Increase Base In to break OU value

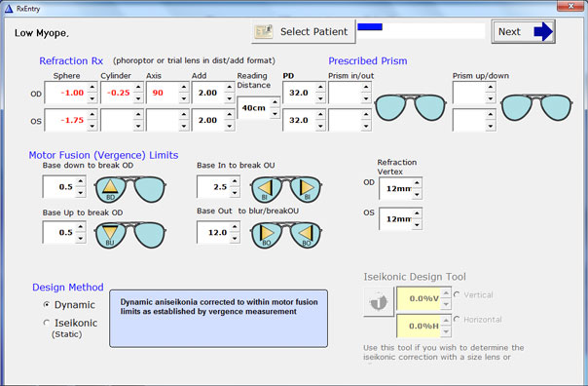click(235, 181)
